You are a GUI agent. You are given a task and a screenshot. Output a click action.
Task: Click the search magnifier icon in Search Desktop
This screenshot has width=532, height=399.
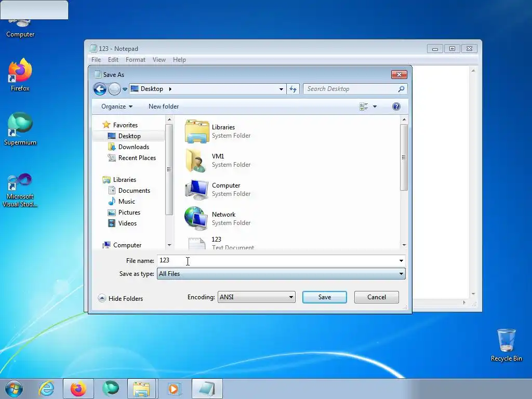pos(401,89)
